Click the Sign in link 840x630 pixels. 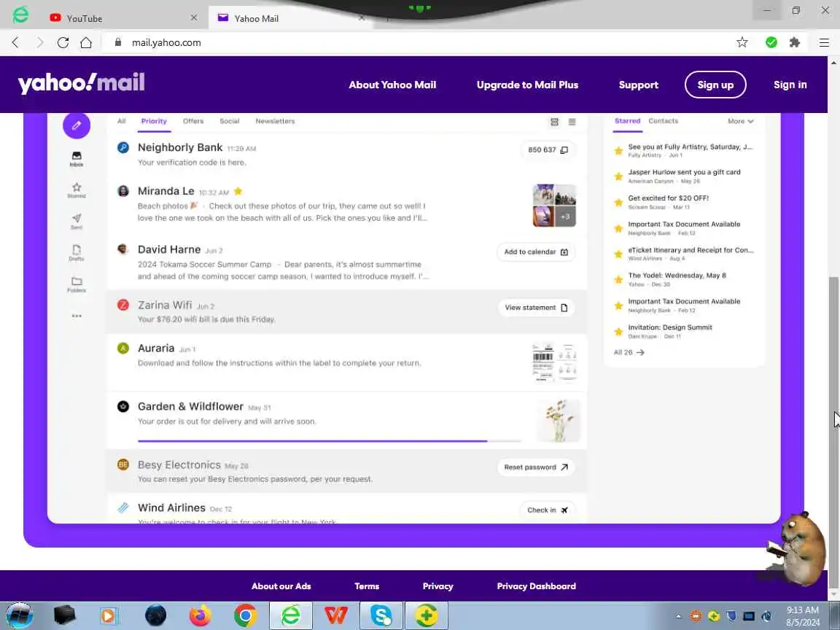790,85
